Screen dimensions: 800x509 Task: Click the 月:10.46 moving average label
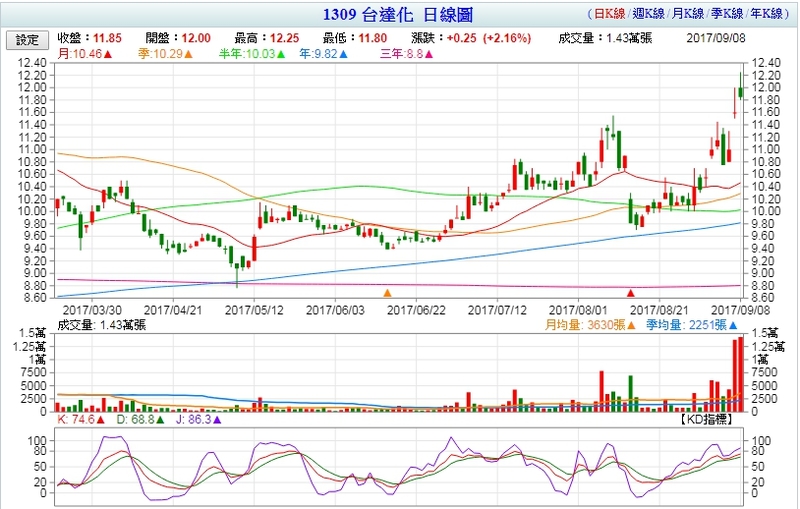point(80,54)
